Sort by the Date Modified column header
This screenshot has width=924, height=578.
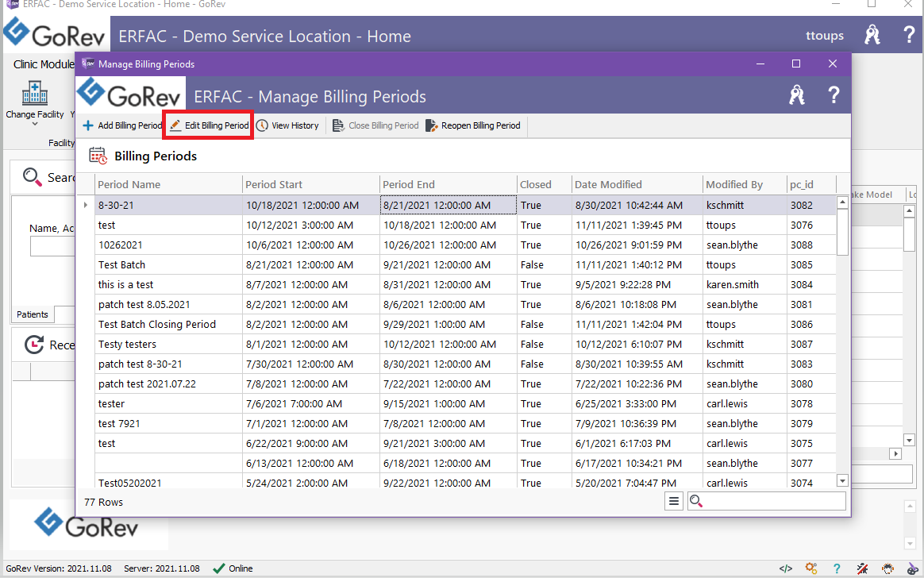[637, 184]
